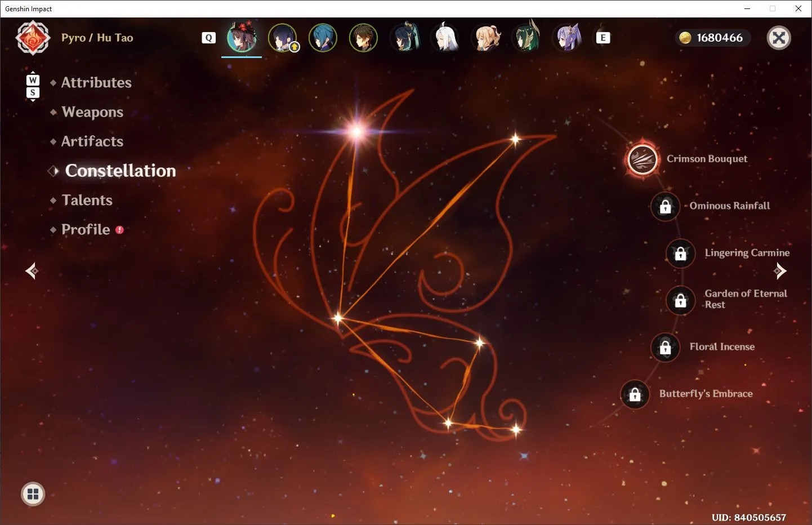Select the locked Ominous Rainfall constellation icon

(x=665, y=206)
